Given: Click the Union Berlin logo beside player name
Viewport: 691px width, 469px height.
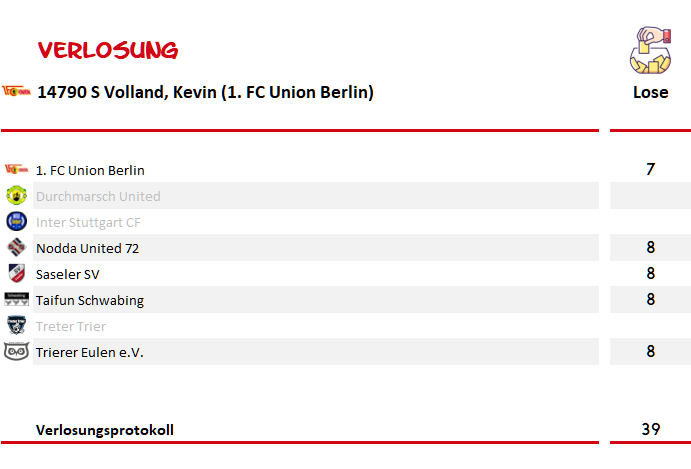Looking at the screenshot, I should pos(17,91).
